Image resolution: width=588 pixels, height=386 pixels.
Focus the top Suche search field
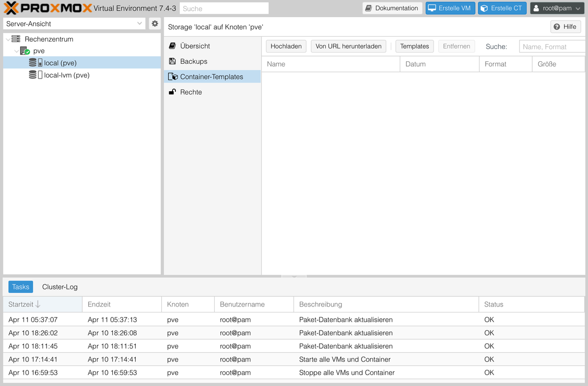(x=224, y=8)
